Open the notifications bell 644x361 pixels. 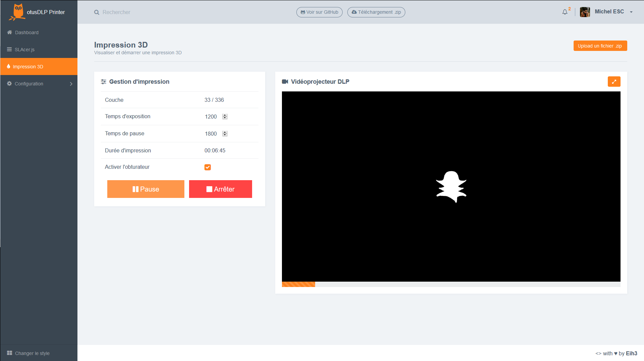[565, 12]
